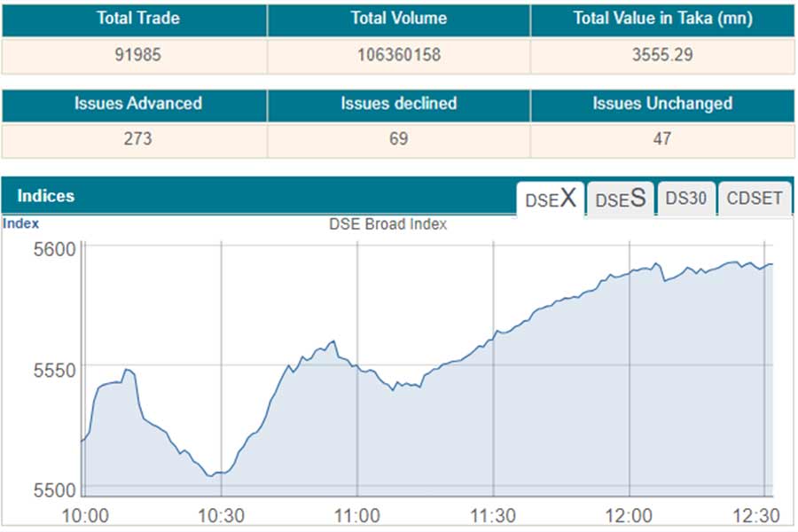The width and height of the screenshot is (798, 532).
Task: Click the 10:30 time axis label
Action: click(221, 515)
